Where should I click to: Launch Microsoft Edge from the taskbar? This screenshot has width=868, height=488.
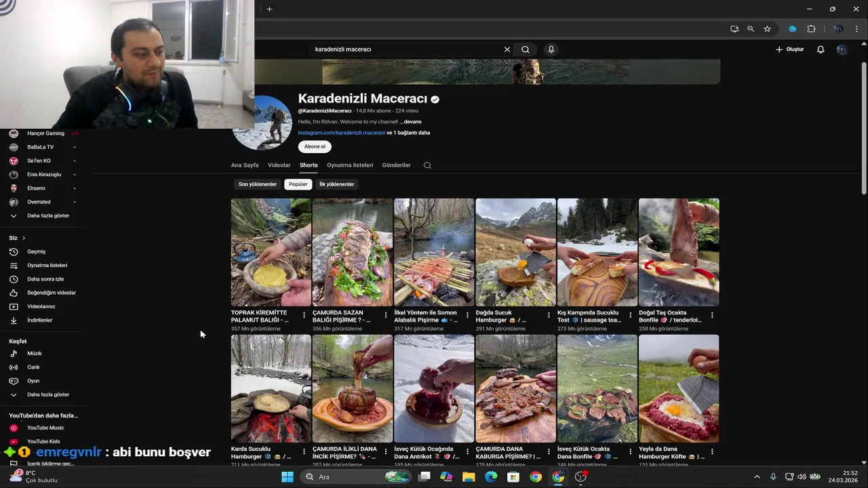[x=491, y=476]
